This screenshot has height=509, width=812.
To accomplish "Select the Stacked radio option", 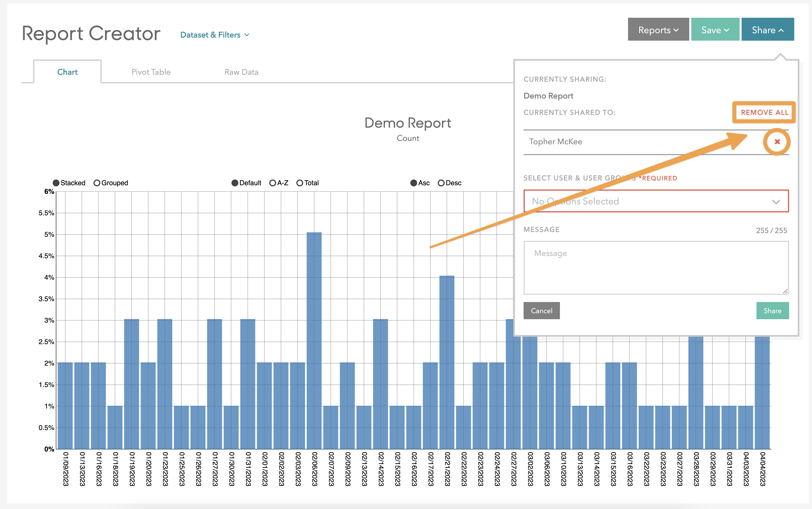I will coord(56,183).
